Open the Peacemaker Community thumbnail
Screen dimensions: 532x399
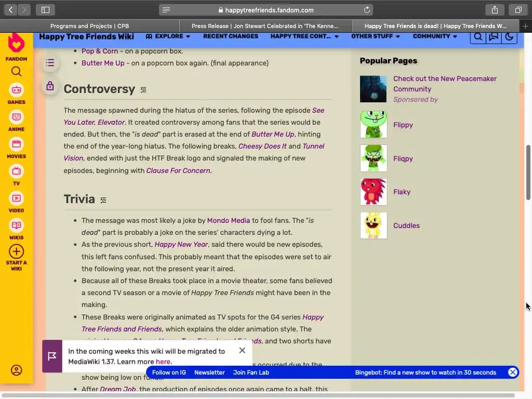[x=373, y=89]
